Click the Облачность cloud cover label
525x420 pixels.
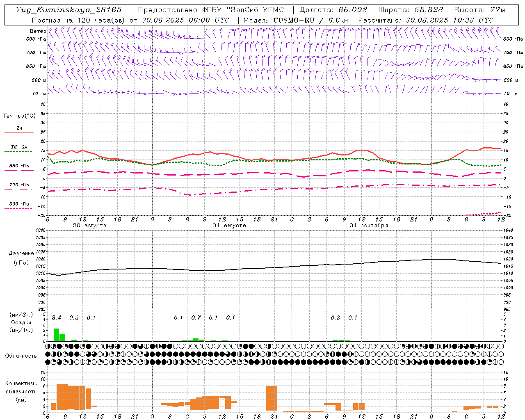21,356
